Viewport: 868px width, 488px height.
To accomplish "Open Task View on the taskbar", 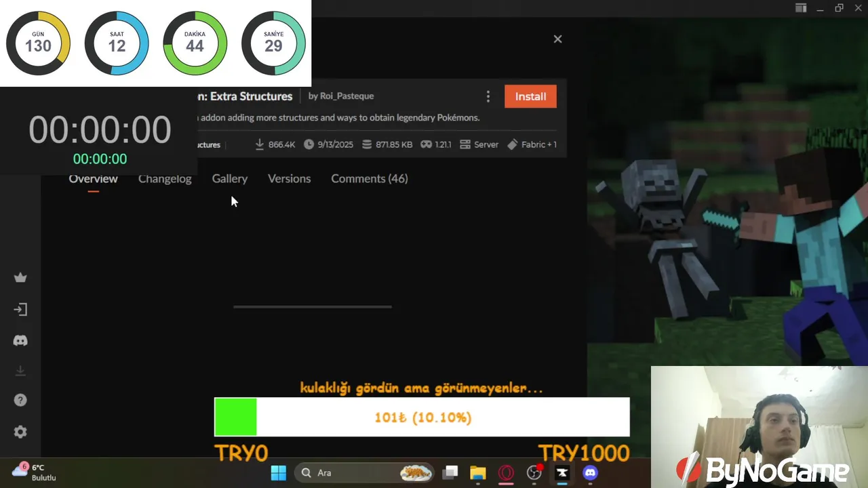I will pos(450,473).
